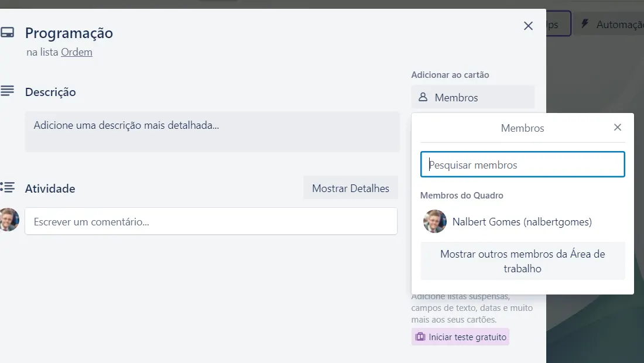The width and height of the screenshot is (644, 363).
Task: Click the Membros popup title
Action: tap(522, 128)
